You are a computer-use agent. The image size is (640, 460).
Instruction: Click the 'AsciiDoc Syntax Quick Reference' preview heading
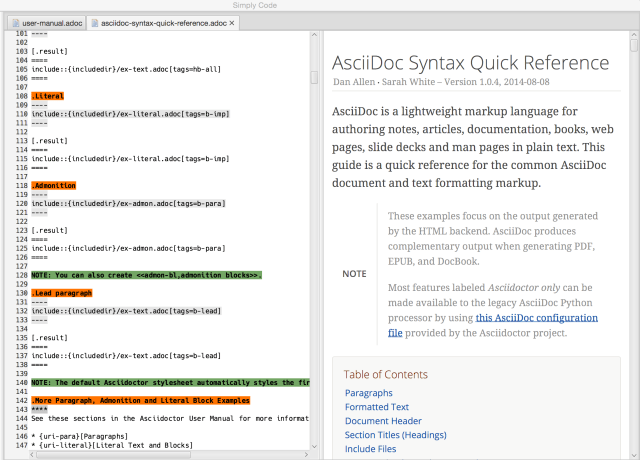(470, 63)
